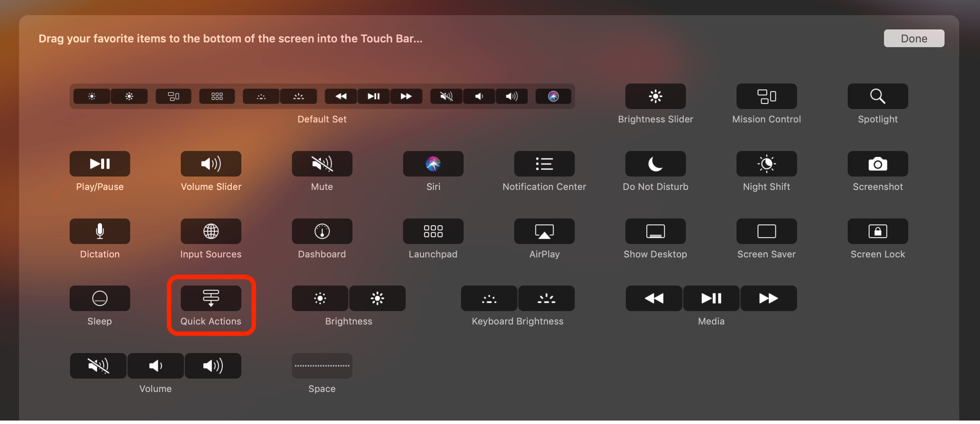The width and height of the screenshot is (980, 424).
Task: Click the Play/Pause control in Media group
Action: point(711,298)
